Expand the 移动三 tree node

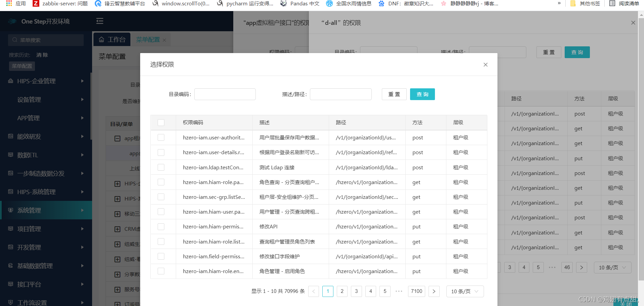tap(117, 214)
